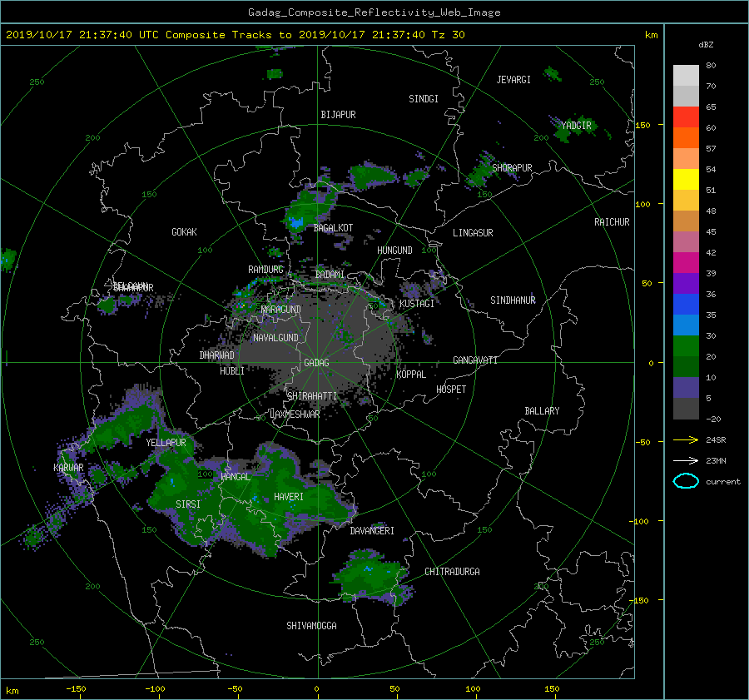Click the BADAMI city label
Viewport: 749px width, 700px height.
pyautogui.click(x=330, y=275)
